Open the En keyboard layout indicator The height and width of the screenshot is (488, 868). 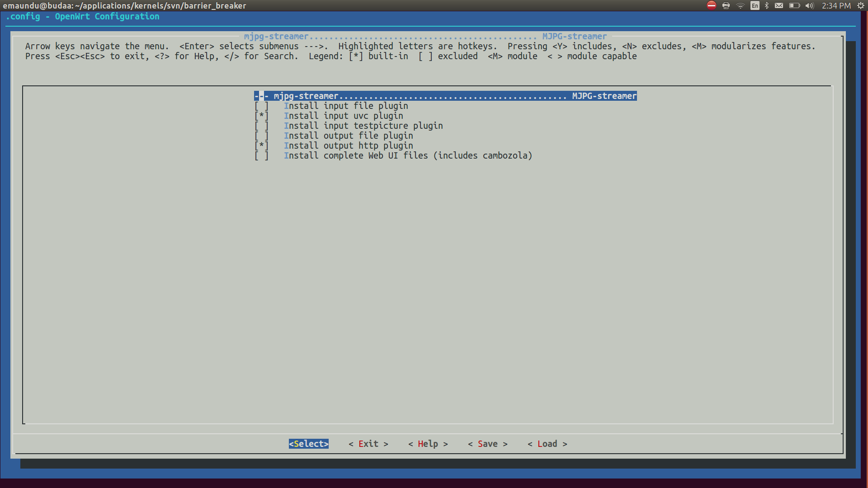[x=755, y=5]
